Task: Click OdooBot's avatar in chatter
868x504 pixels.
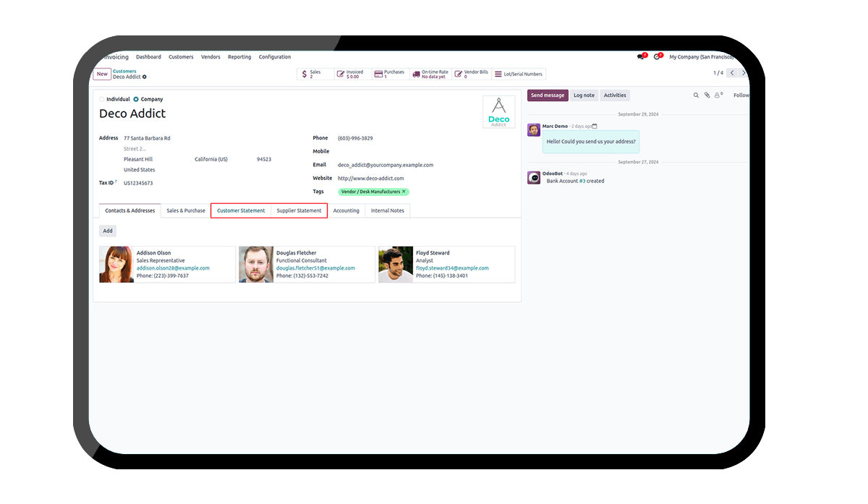Action: coord(534,177)
